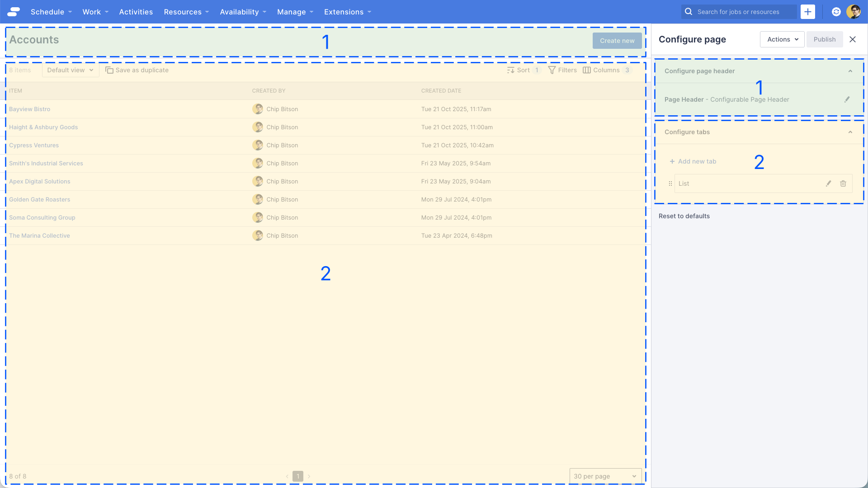Grab the drag handle beside the List tab
This screenshot has height=488, width=868.
670,183
